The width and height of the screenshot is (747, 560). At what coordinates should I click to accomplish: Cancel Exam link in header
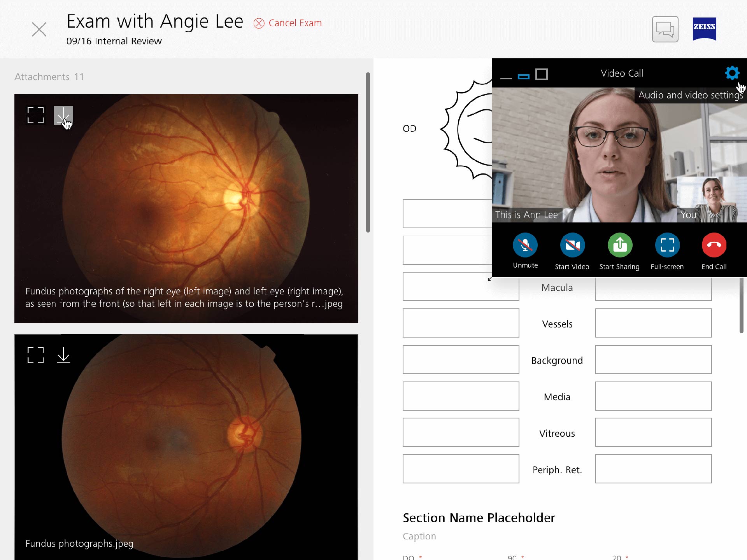click(x=288, y=23)
